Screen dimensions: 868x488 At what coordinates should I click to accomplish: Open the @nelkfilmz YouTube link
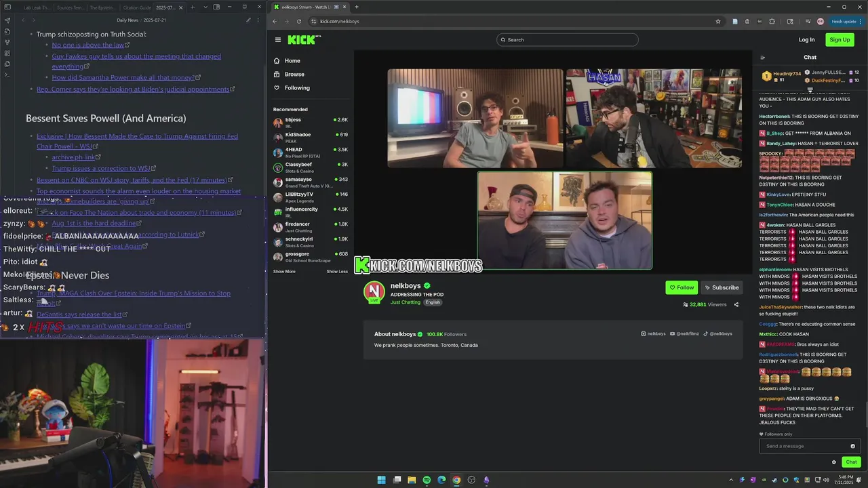(684, 333)
